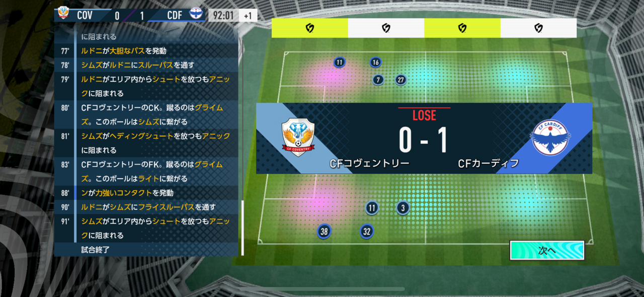Click the 92:01 match clock
Viewport: 644px width, 297px height.
click(x=223, y=15)
